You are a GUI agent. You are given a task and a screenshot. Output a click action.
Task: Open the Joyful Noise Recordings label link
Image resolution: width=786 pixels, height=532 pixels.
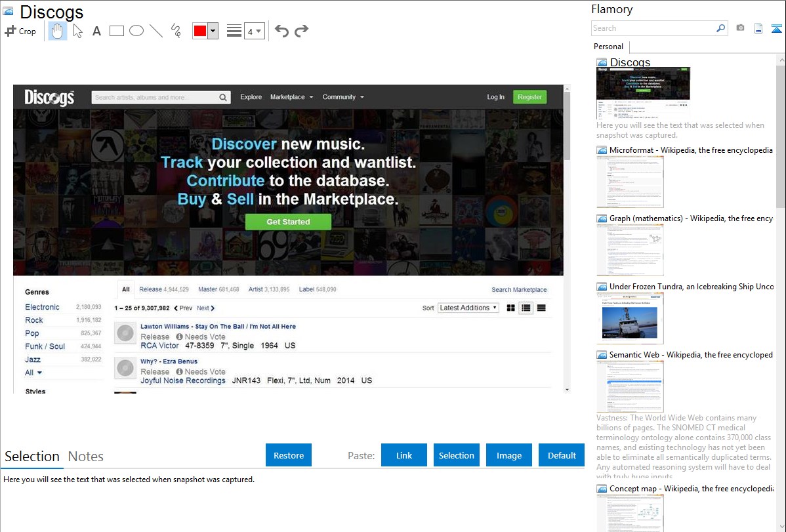183,380
